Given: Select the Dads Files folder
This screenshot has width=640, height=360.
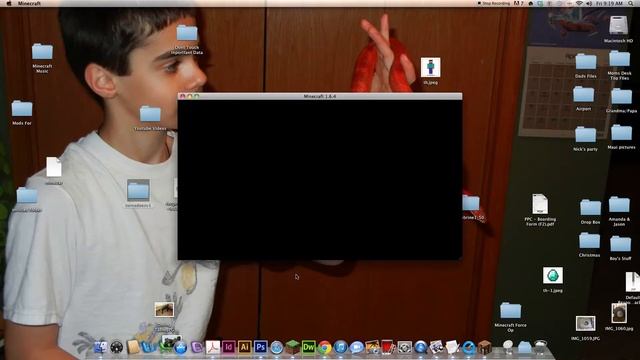Looking at the screenshot, I should (586, 62).
